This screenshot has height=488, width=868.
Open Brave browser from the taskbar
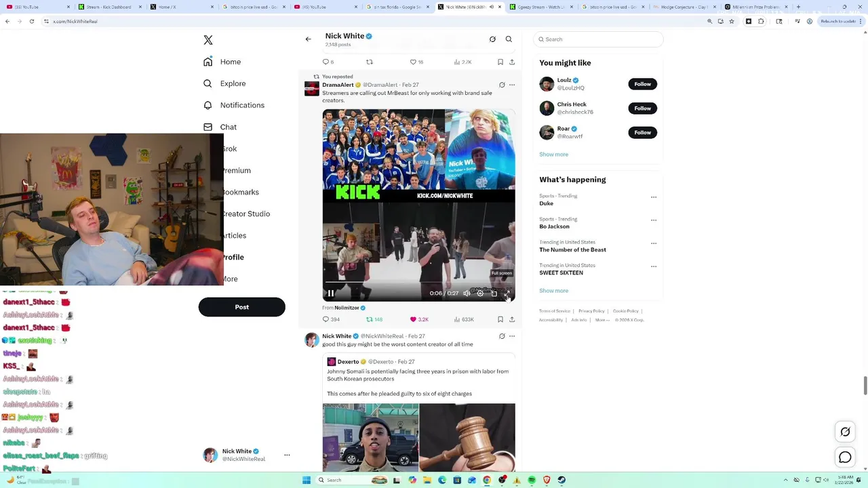(x=547, y=480)
